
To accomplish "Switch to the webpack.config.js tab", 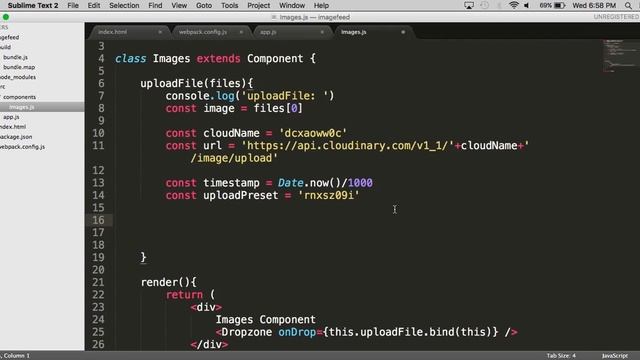I will tap(203, 32).
